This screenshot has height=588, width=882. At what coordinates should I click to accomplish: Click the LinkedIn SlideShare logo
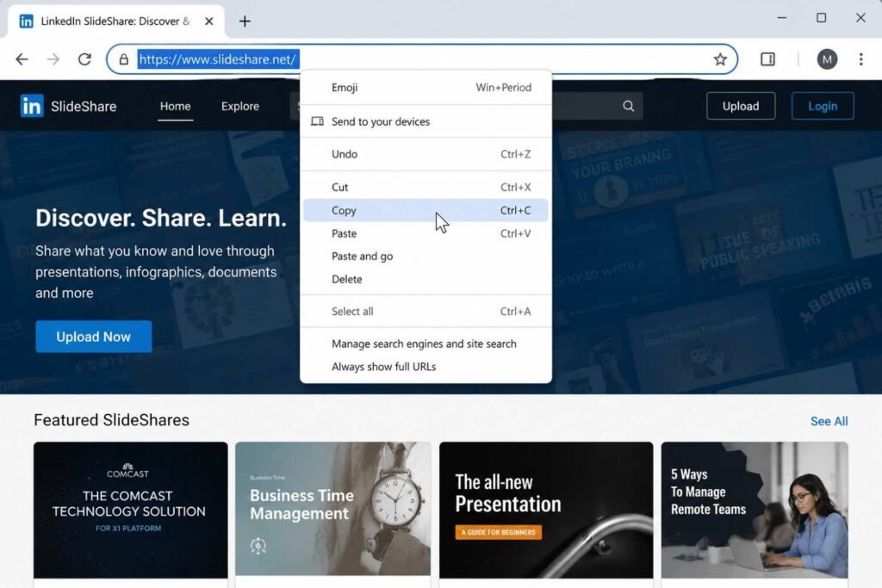pyautogui.click(x=68, y=106)
